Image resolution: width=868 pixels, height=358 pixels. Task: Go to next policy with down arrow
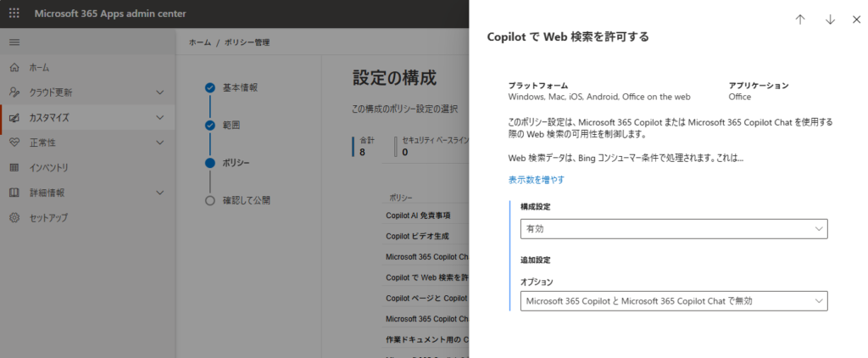tap(830, 20)
